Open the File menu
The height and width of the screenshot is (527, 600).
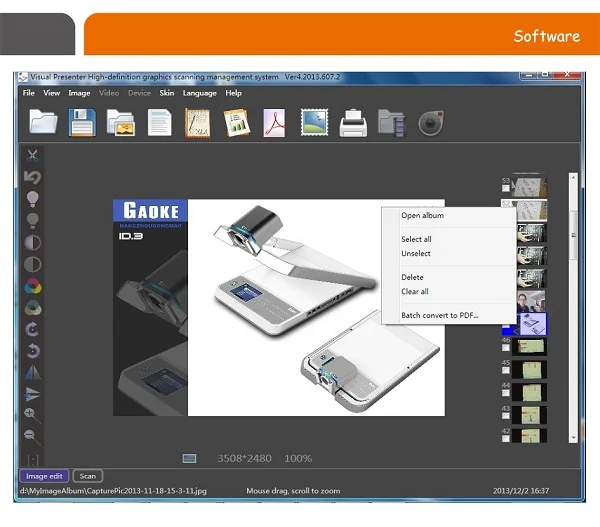(x=29, y=93)
